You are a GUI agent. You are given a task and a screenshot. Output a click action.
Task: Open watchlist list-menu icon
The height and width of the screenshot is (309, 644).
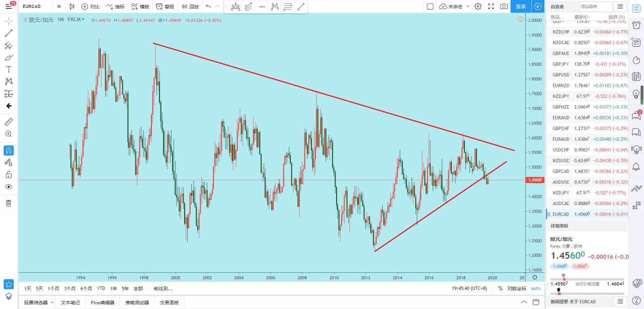[620, 7]
